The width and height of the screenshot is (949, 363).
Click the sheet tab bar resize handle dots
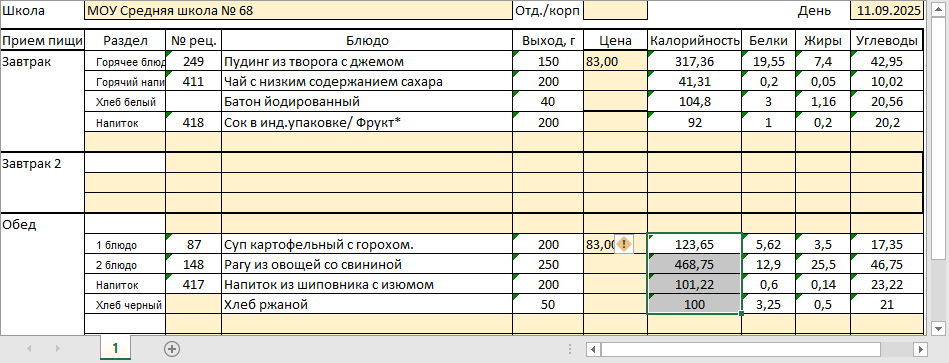click(570, 349)
